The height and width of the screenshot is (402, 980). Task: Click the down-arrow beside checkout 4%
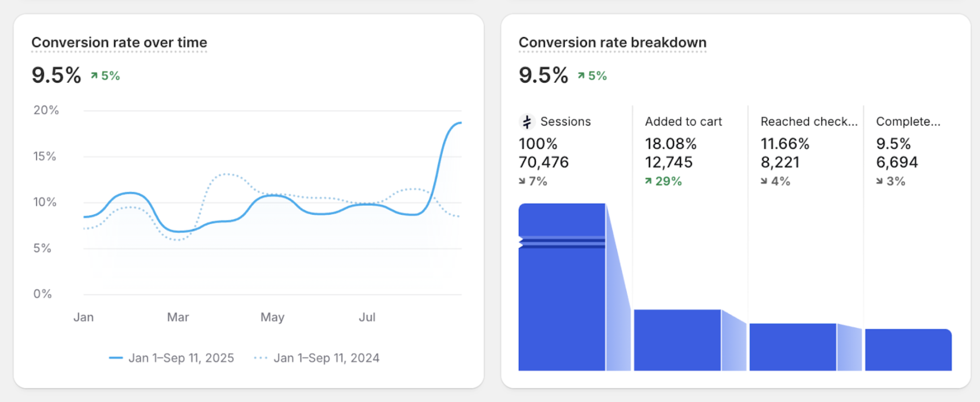coord(764,181)
